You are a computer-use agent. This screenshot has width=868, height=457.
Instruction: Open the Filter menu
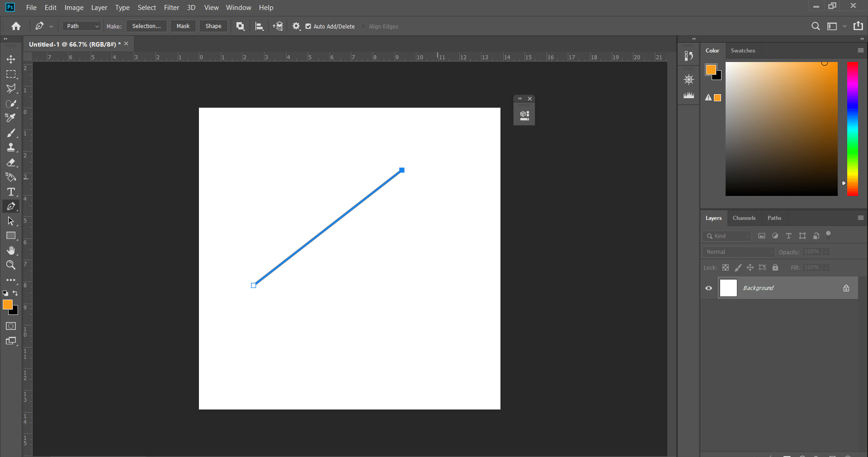pos(172,8)
